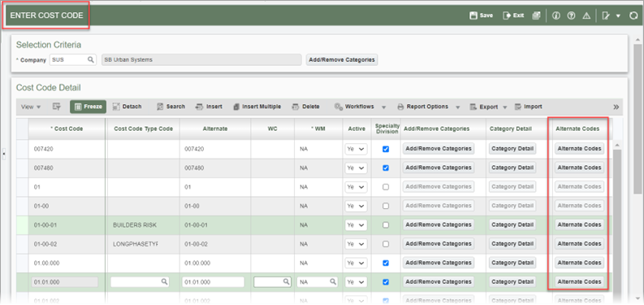
Task: Open the help question mark icon
Action: click(571, 15)
